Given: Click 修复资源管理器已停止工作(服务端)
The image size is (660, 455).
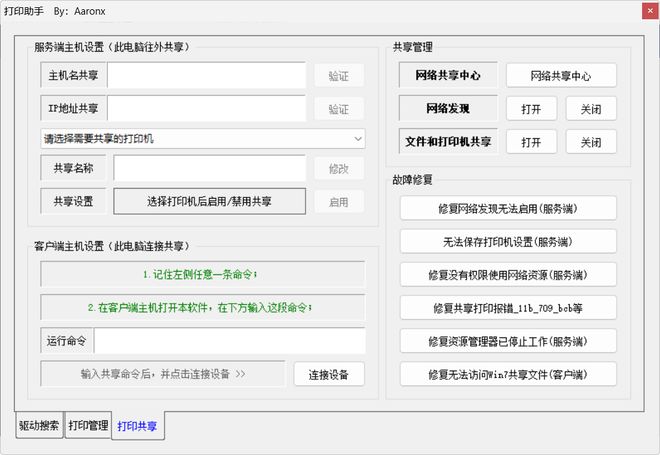Looking at the screenshot, I should click(x=508, y=341).
